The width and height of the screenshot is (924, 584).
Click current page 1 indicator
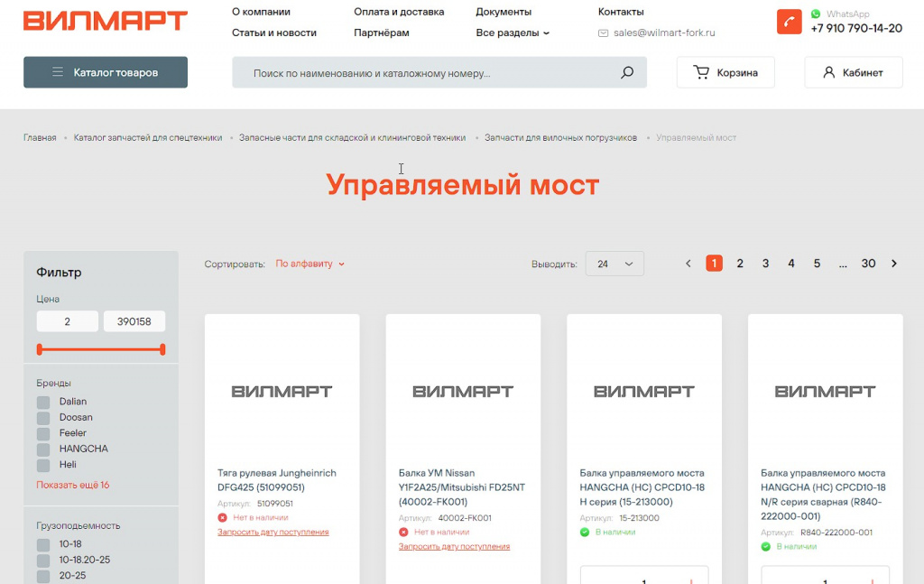pyautogui.click(x=715, y=264)
